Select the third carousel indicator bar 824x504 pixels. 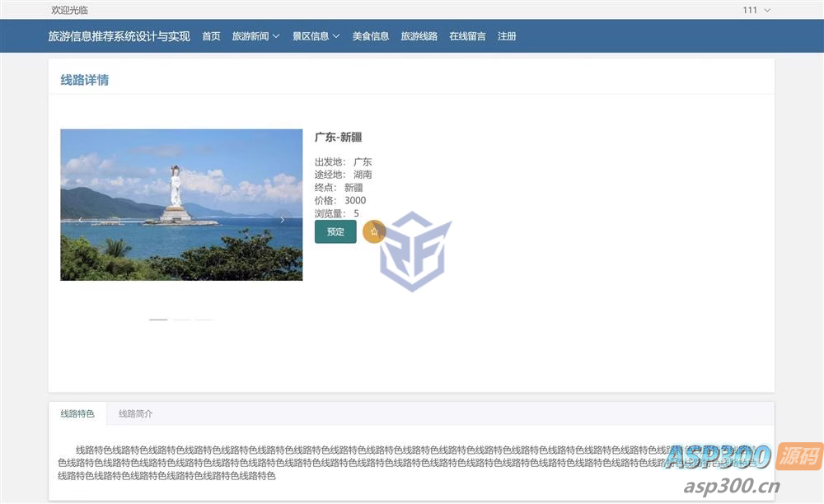click(x=204, y=320)
